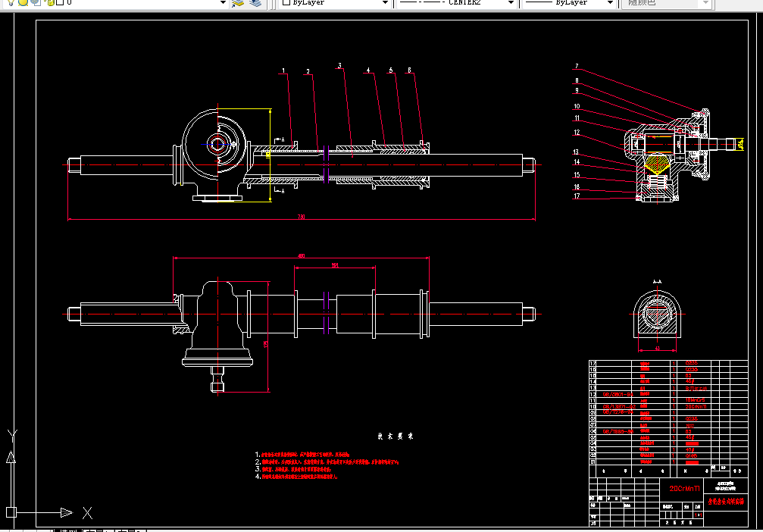Click the greyed-out plot style dropdown
Viewport: 763px width, 532px height.
667,3
